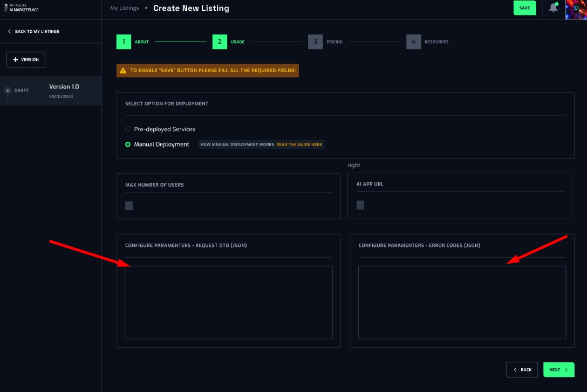This screenshot has height=392, width=587.
Task: Click step 2 Usage number box
Action: (220, 42)
